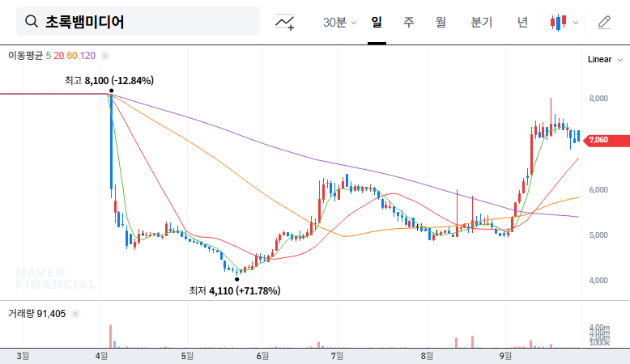Click the 4월 time axis label

tap(102, 356)
